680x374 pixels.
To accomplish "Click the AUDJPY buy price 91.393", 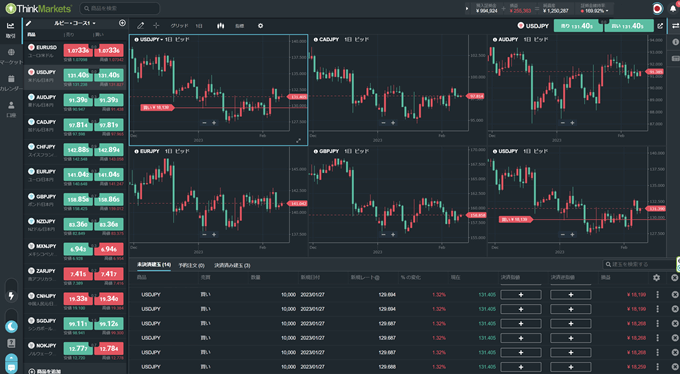I will click(x=109, y=100).
